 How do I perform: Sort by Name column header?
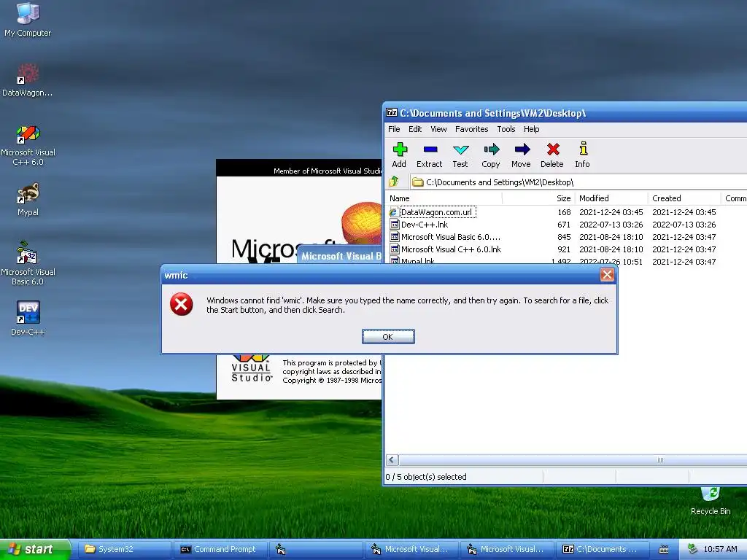tap(444, 198)
